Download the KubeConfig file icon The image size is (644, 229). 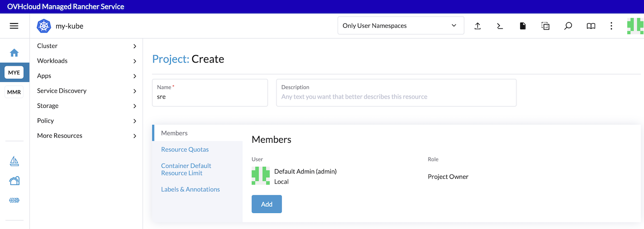click(x=523, y=26)
